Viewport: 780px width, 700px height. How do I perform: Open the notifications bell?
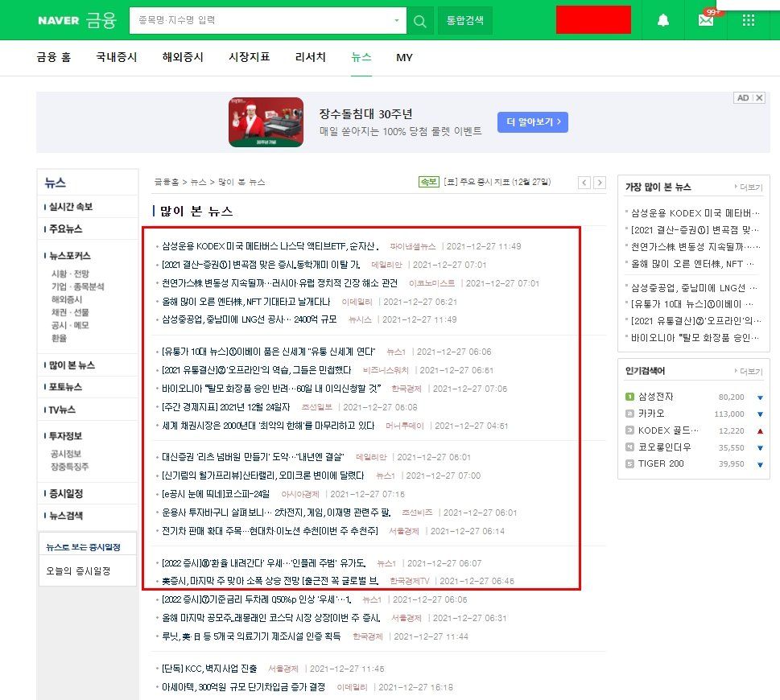663,20
